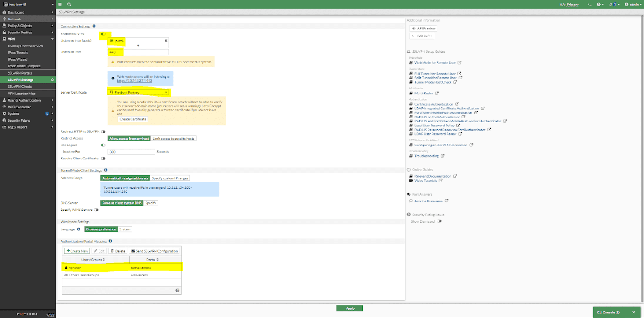Click the Connection Settings info icon
Viewport: 644px width, 318px height.
coord(94,26)
